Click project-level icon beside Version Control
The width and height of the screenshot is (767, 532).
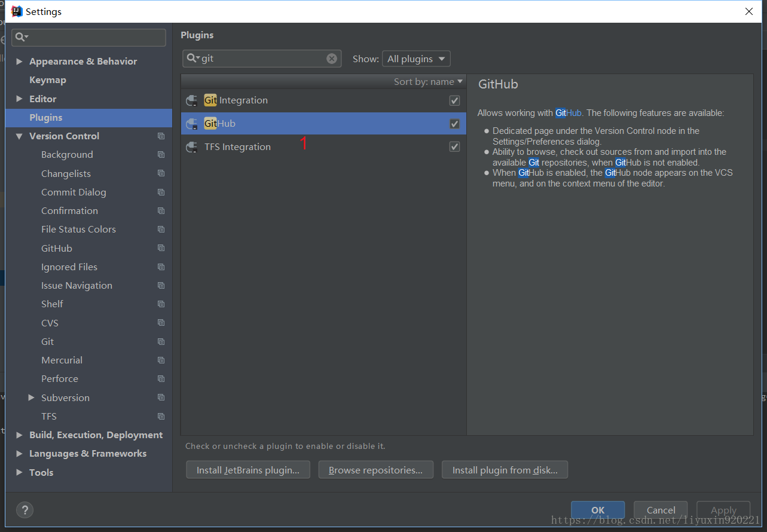[161, 136]
